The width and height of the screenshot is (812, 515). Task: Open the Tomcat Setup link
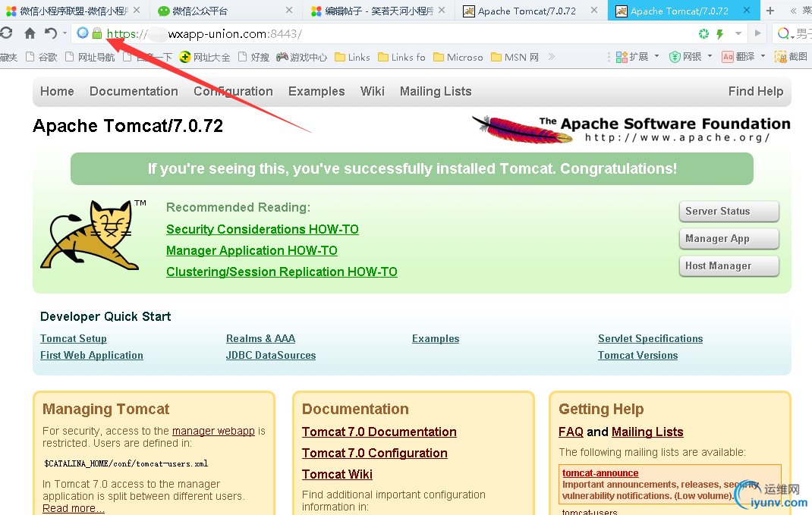(74, 338)
